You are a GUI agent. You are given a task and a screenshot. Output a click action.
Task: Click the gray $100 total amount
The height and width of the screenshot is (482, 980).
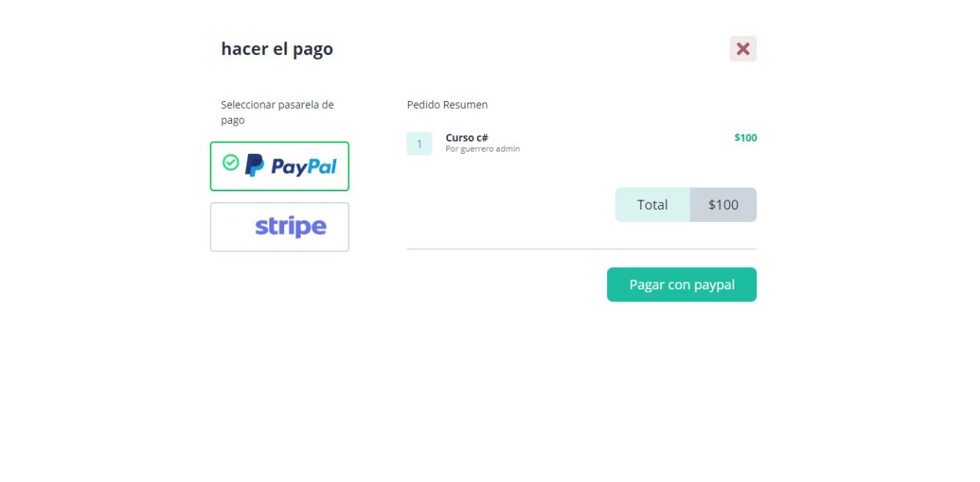click(724, 205)
